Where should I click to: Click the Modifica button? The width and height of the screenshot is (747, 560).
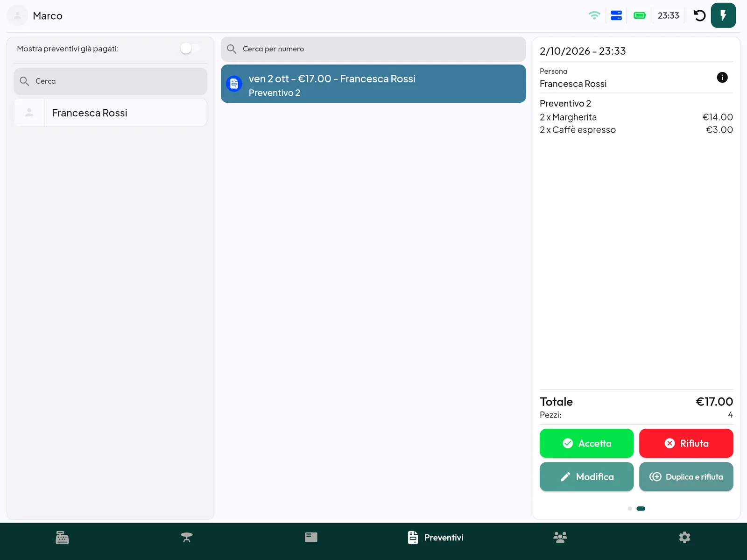tap(586, 476)
